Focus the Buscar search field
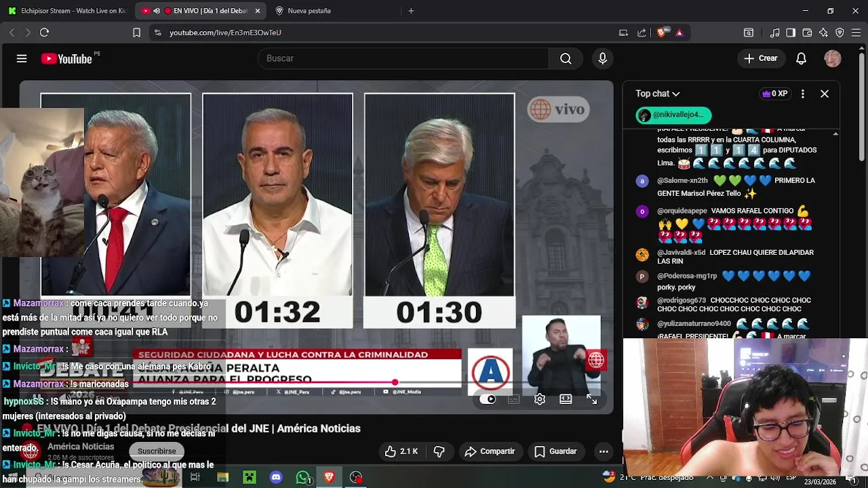Screen dimensions: 868x488 point(403,58)
